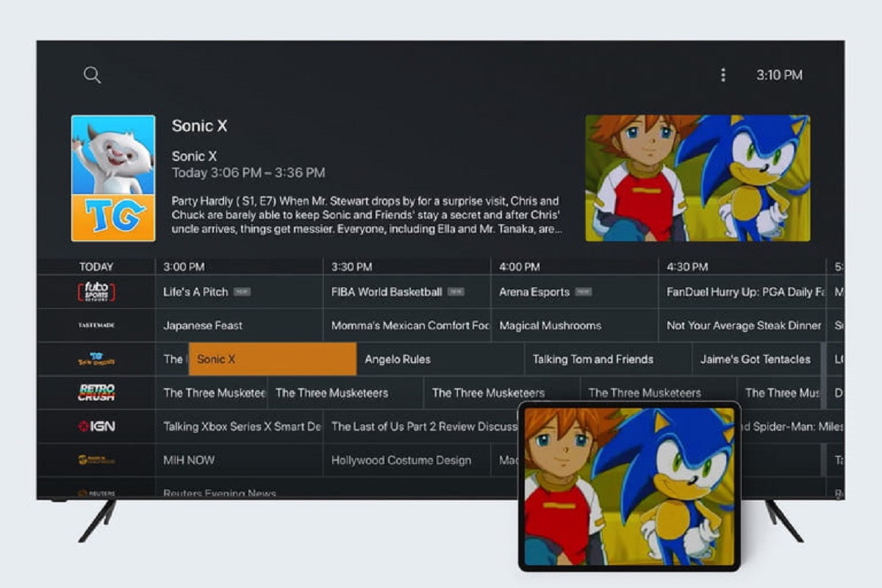Open Life's A Pitch program listing
882x588 pixels.
tap(238, 292)
